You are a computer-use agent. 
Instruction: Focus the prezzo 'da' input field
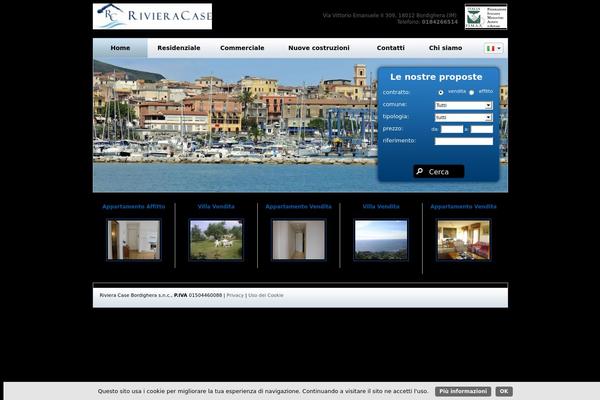pos(452,129)
